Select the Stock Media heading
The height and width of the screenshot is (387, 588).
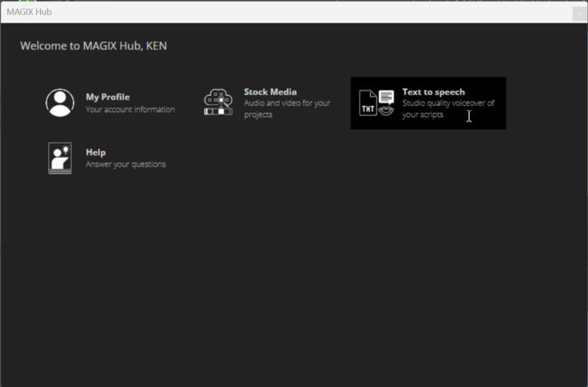coord(270,92)
